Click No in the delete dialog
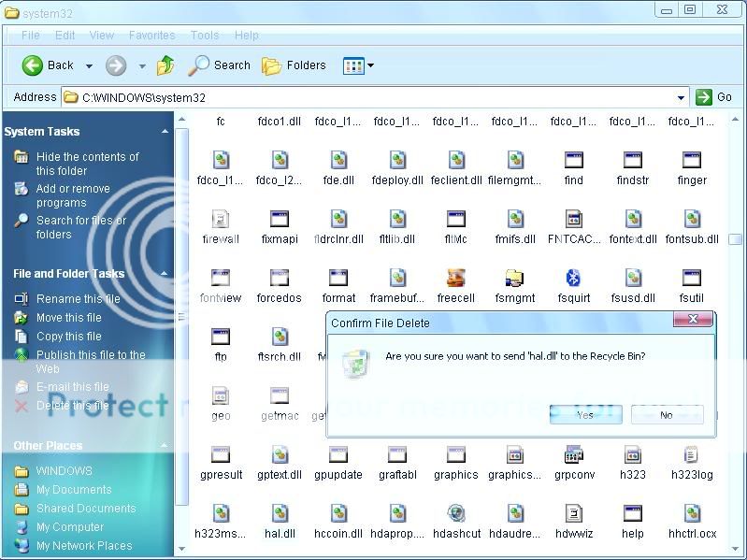747x560 pixels. (667, 415)
